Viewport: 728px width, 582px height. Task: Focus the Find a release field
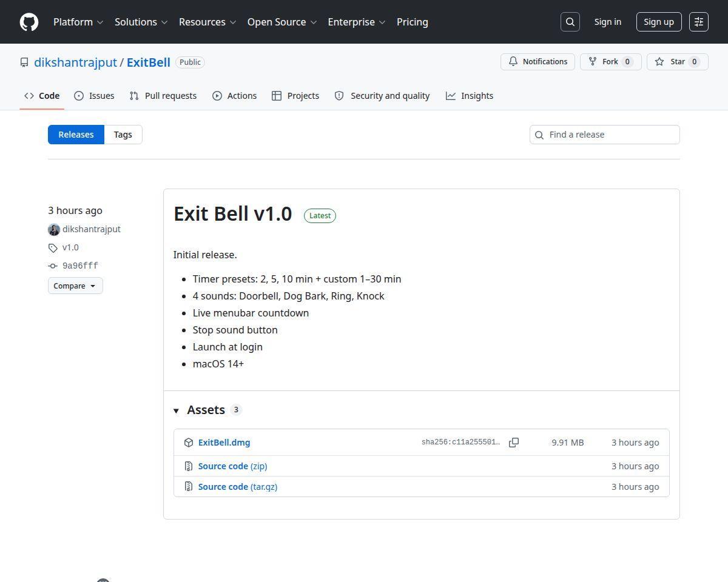[x=605, y=135]
